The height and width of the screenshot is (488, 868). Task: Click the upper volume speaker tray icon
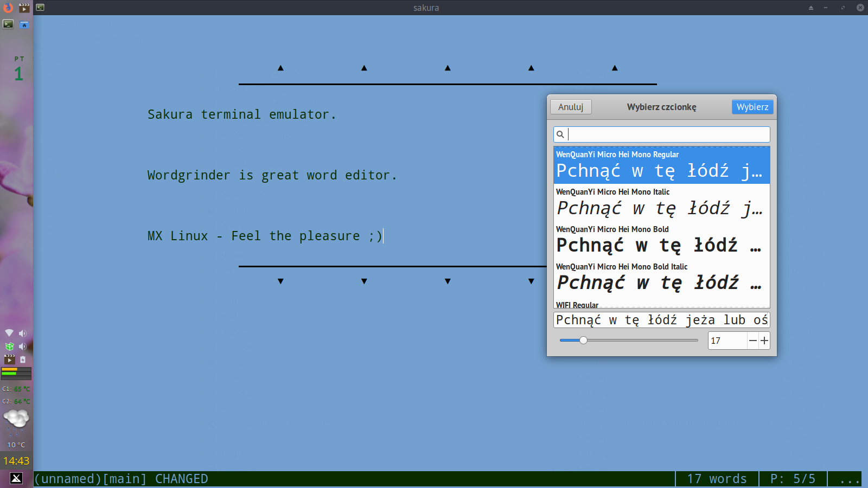23,333
